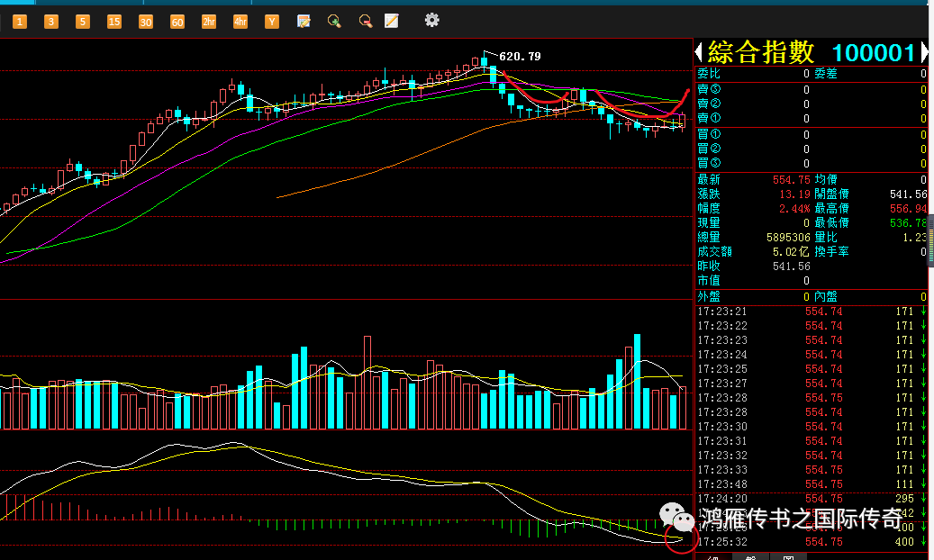The image size is (934, 560).
Task: Open settings via the gear icon
Action: 431,20
